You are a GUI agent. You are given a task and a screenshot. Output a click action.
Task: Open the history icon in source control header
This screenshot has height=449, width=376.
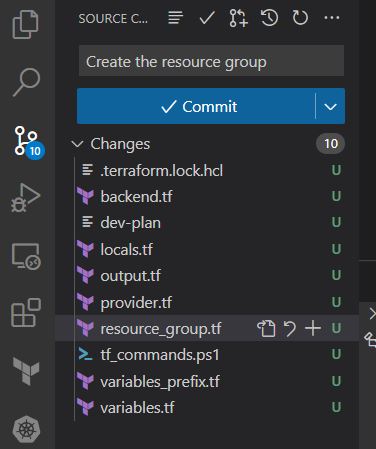(269, 18)
